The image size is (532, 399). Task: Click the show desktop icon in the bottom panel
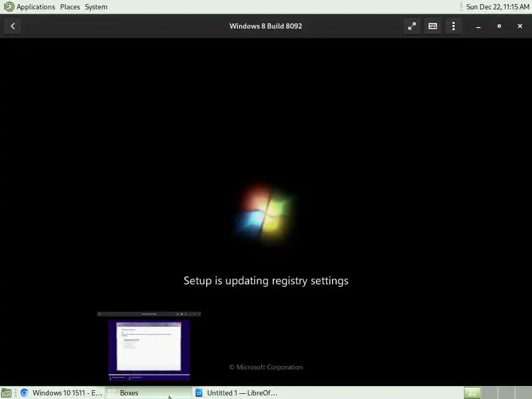(x=6, y=393)
